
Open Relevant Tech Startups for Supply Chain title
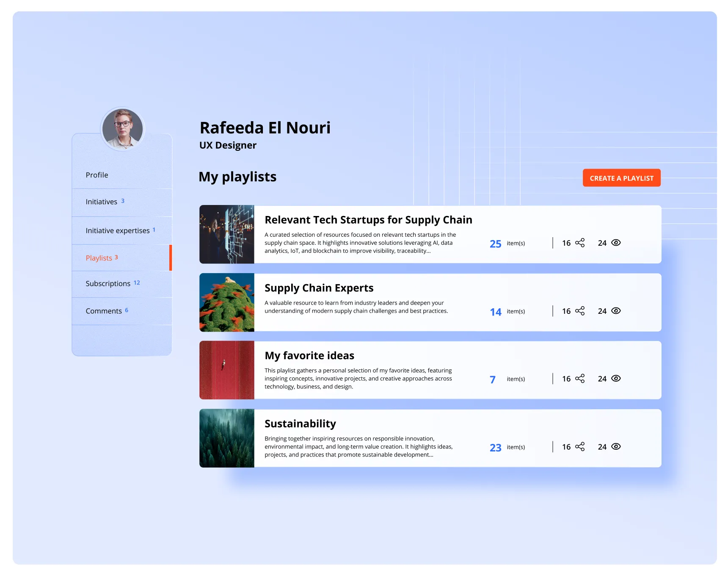(368, 220)
